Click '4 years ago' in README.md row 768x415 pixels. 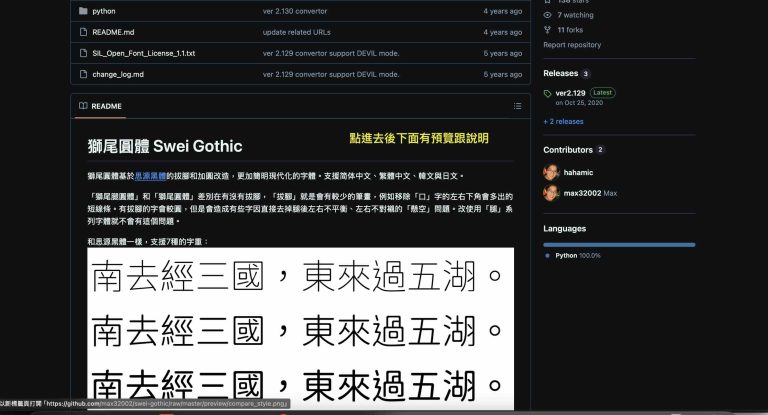(x=503, y=32)
